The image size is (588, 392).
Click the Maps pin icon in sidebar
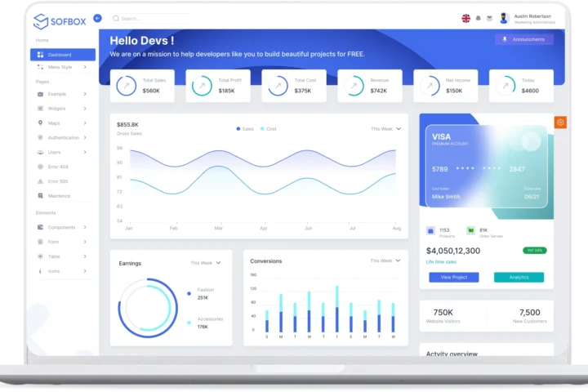[40, 123]
